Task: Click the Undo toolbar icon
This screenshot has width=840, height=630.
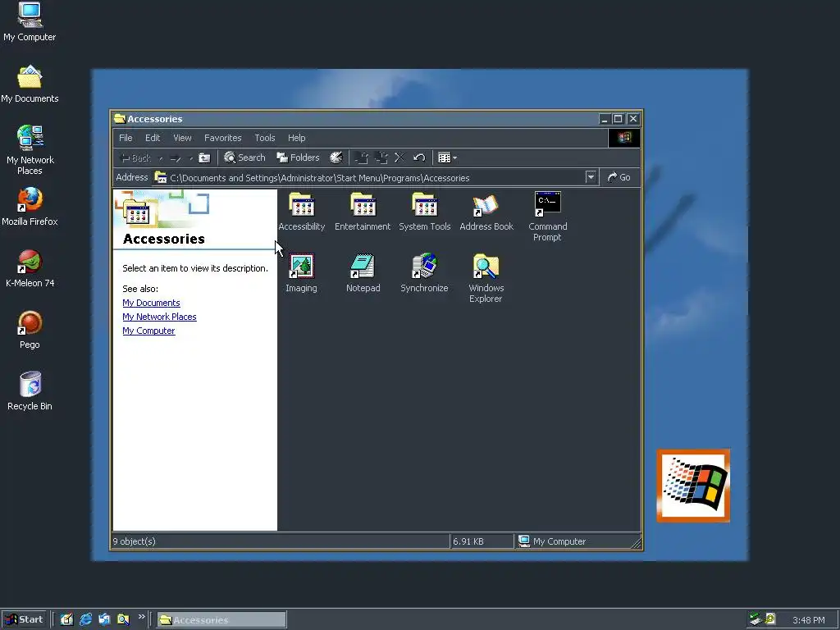Action: tap(419, 157)
